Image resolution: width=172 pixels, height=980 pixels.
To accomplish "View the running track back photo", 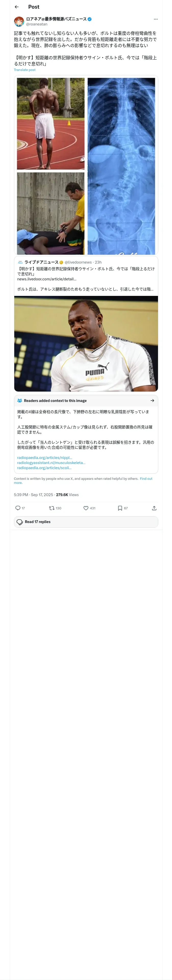I will pyautogui.click(x=51, y=124).
